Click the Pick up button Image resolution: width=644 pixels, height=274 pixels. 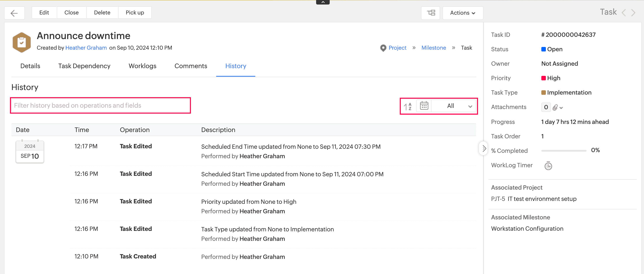click(135, 13)
